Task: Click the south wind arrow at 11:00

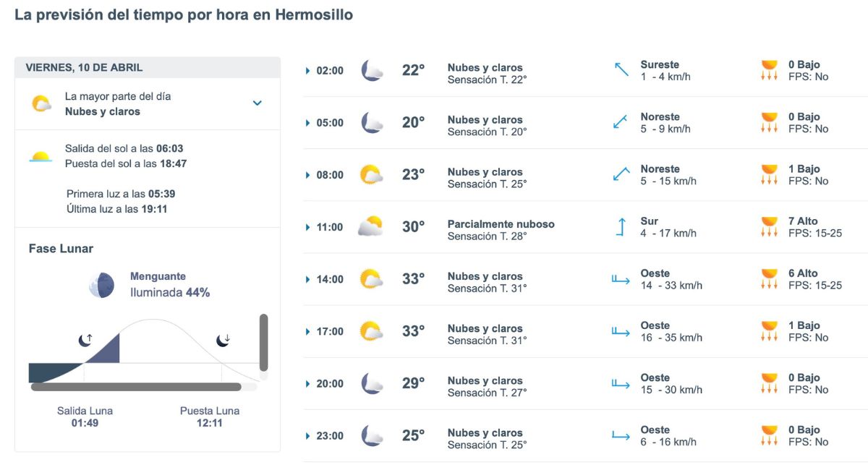Action: (x=621, y=226)
